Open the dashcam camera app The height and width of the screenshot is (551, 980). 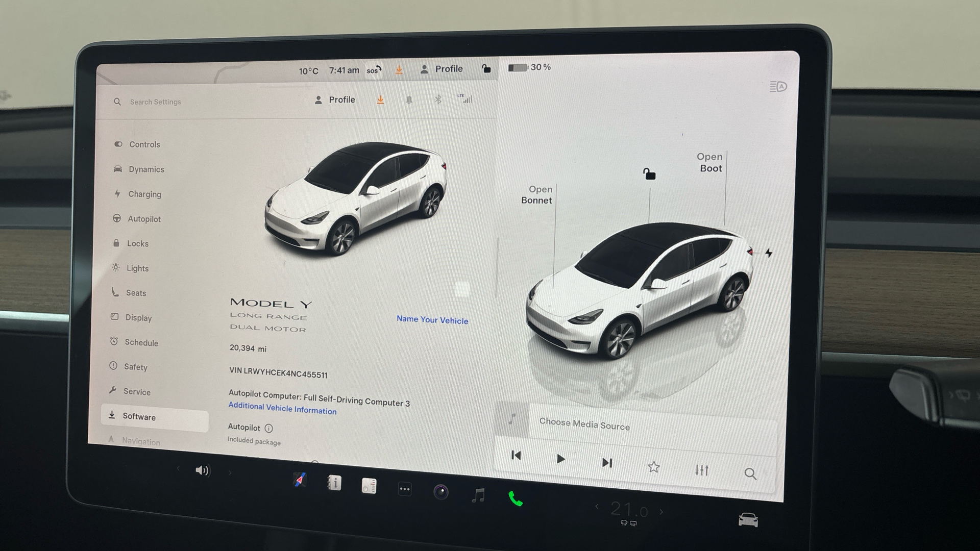[441, 492]
